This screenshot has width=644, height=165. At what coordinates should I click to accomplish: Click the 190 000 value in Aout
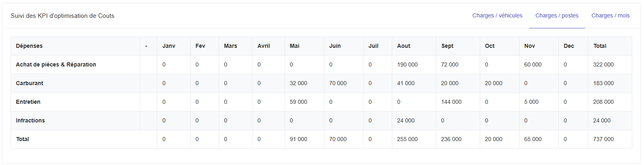[x=407, y=64]
